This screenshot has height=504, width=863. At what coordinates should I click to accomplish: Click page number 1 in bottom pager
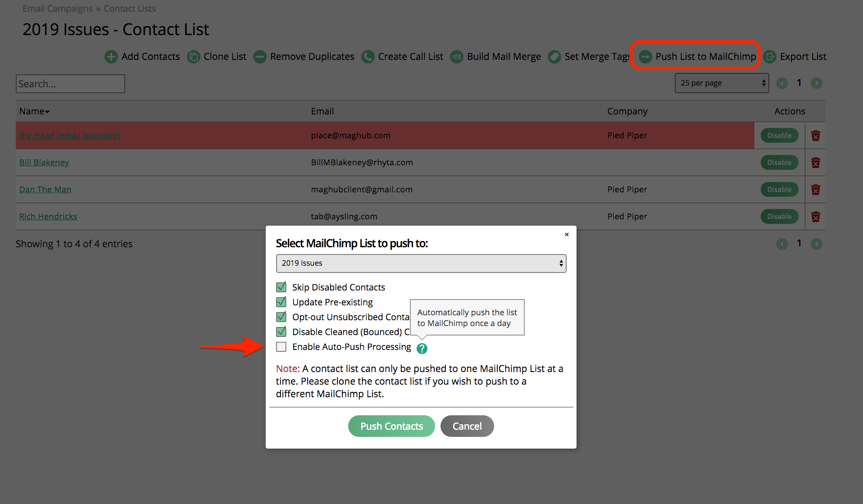click(799, 244)
